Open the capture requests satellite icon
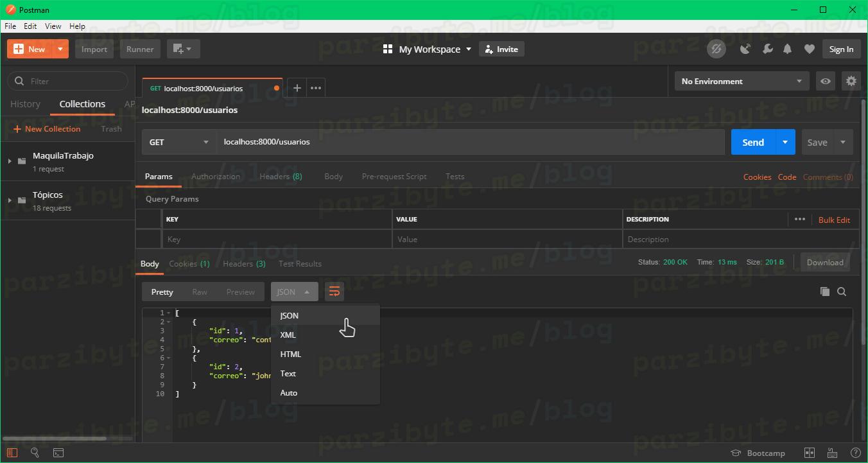The image size is (868, 463). [745, 49]
